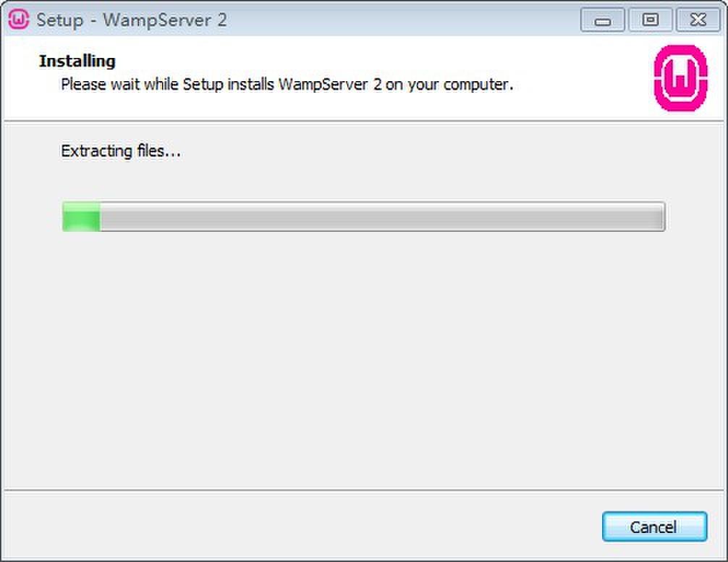Click empty gray area below the progress bar
Viewport: 728px width, 562px height.
click(x=362, y=358)
